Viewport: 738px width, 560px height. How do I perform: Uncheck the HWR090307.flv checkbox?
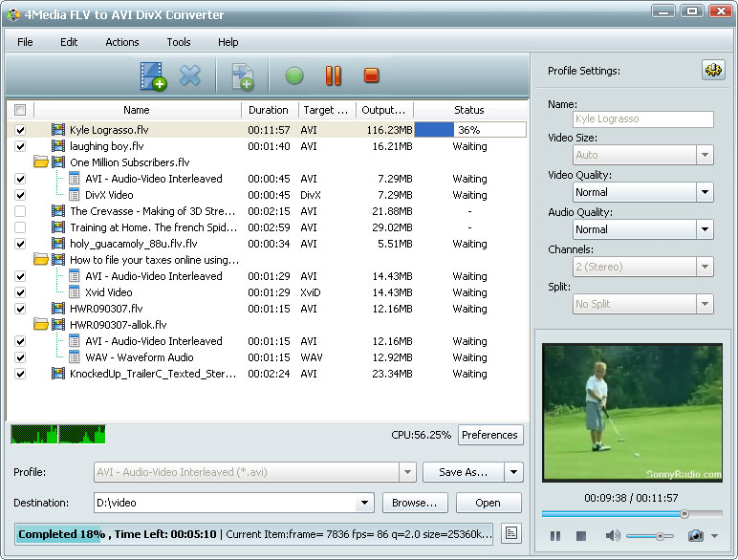(20, 309)
